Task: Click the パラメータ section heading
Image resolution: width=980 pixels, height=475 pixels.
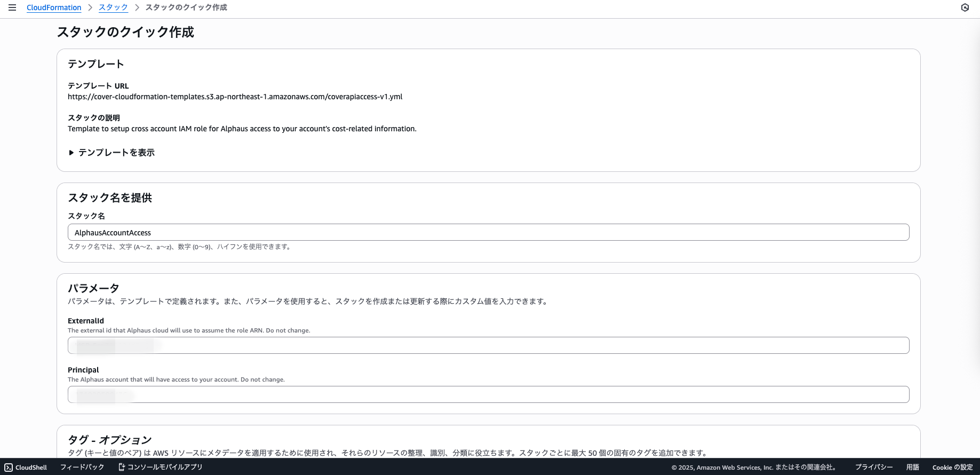Action: [93, 288]
